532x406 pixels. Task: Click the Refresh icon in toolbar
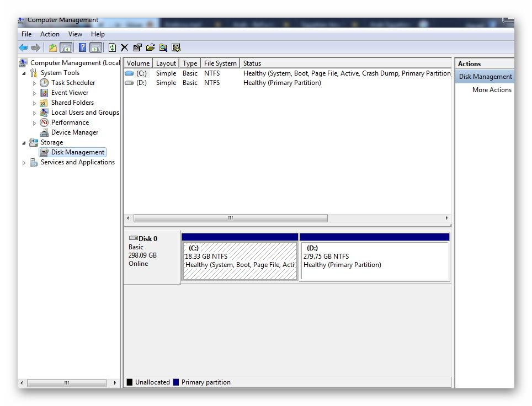pyautogui.click(x=112, y=47)
